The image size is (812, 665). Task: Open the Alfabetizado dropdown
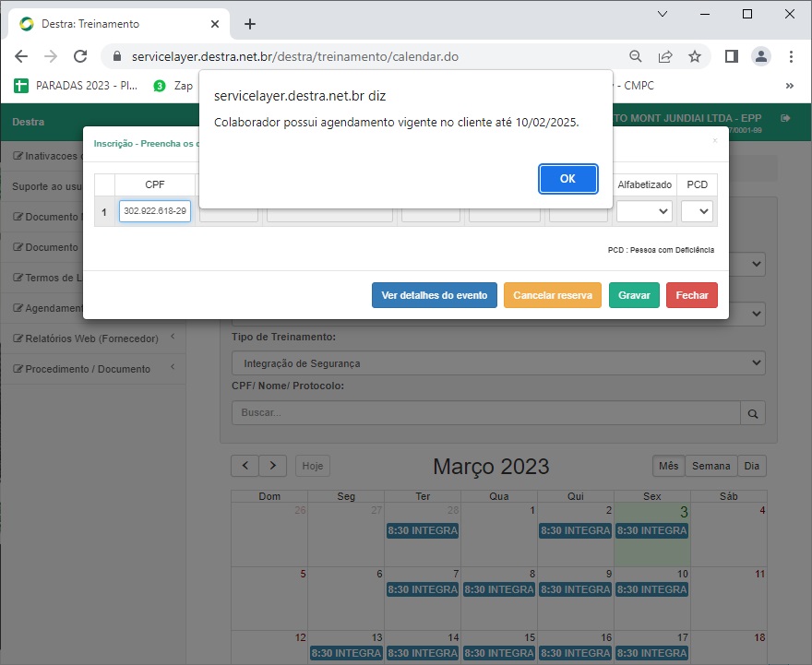(x=644, y=212)
